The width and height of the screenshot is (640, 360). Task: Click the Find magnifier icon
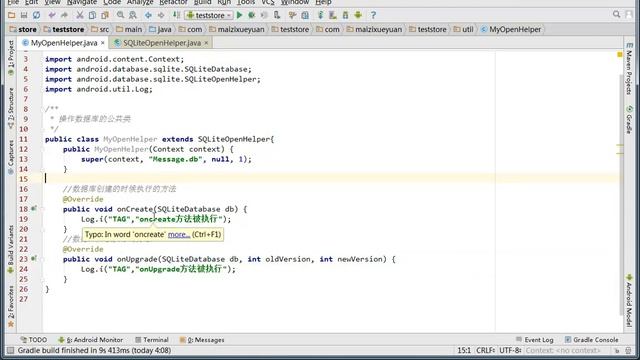pos(120,16)
